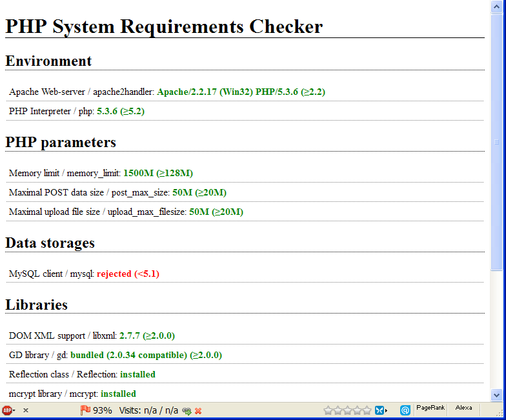Open the Adblock Plus dropdown arrow
Image resolution: width=506 pixels, height=420 pixels.
pyautogui.click(x=14, y=410)
